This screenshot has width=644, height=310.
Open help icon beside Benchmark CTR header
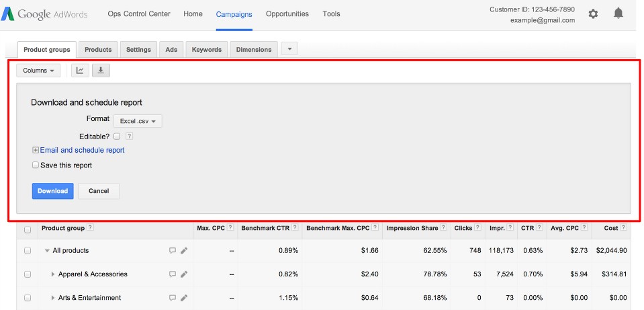tap(295, 227)
